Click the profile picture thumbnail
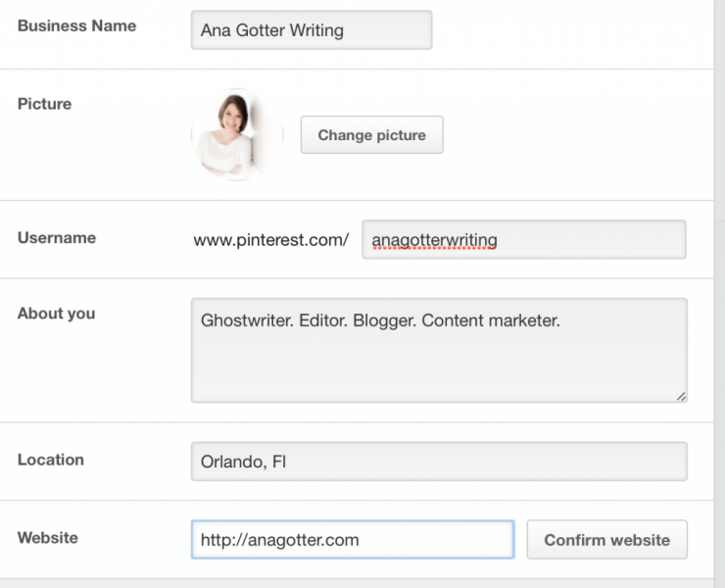 click(x=237, y=134)
